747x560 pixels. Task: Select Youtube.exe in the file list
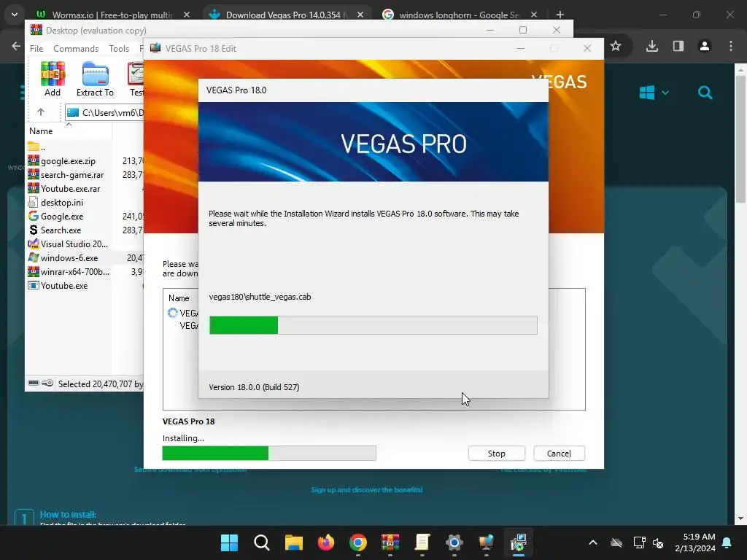(x=64, y=286)
